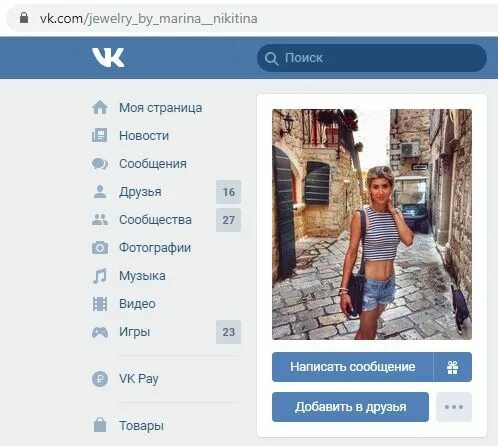Open Сообщения section
The height and width of the screenshot is (446, 498).
click(153, 164)
